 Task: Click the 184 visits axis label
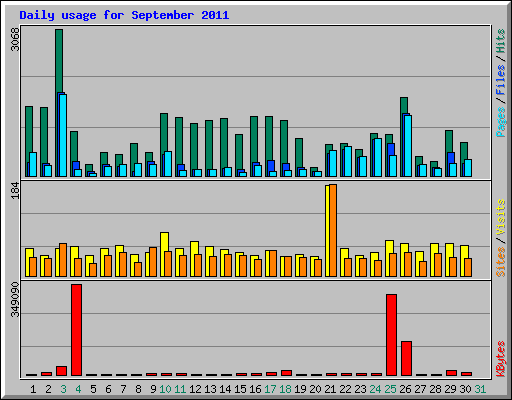pos(15,190)
